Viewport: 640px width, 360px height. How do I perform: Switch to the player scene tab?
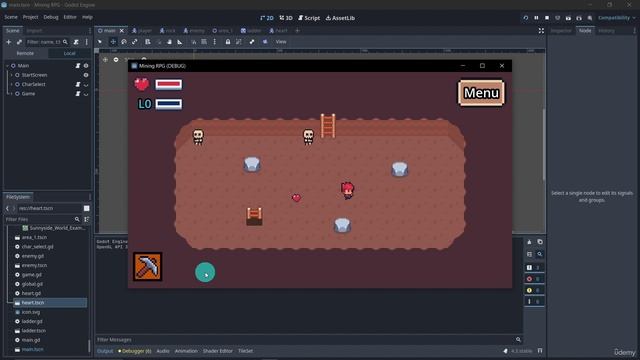pyautogui.click(x=142, y=31)
